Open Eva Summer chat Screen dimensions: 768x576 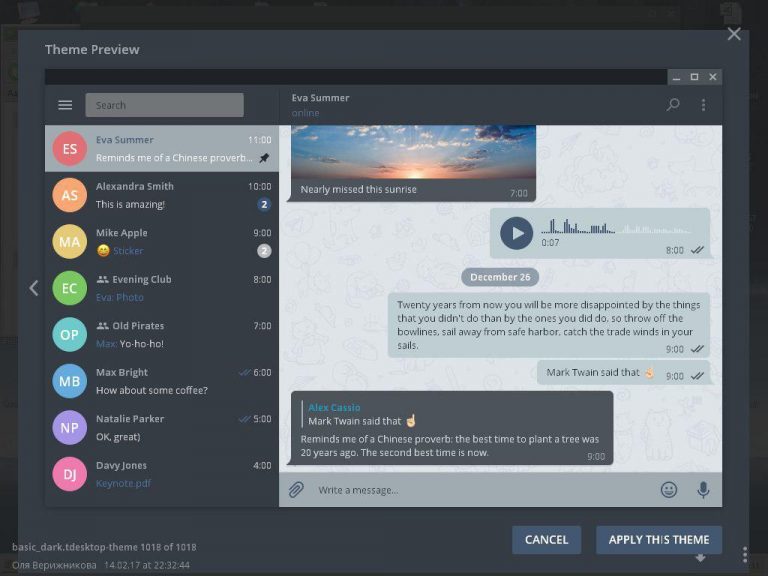(162, 148)
